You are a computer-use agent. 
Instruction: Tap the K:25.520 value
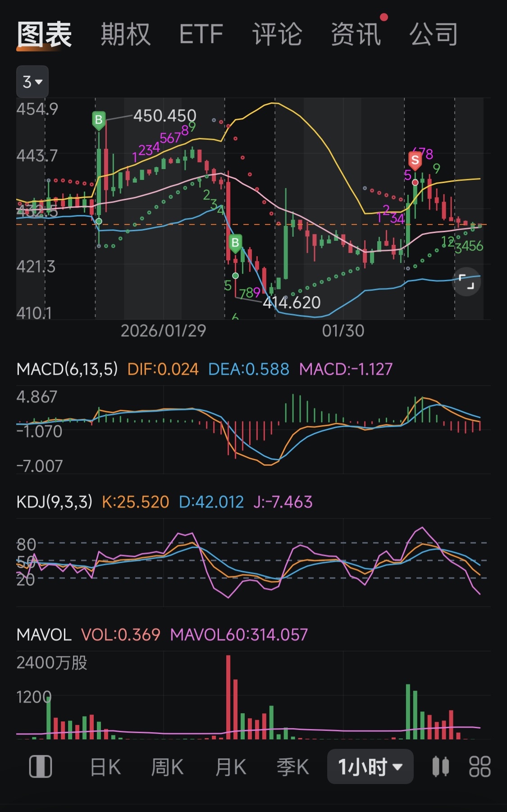(x=135, y=502)
